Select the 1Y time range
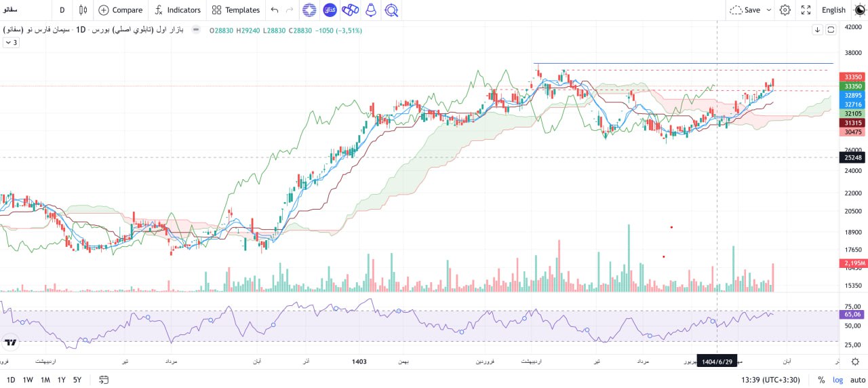Viewport: 868px width, 388px height. [x=61, y=380]
